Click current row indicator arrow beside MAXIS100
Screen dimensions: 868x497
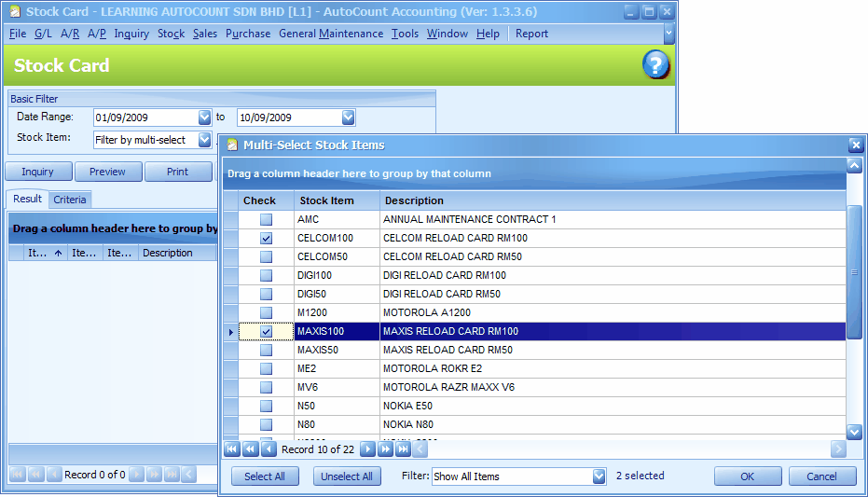pyautogui.click(x=231, y=332)
